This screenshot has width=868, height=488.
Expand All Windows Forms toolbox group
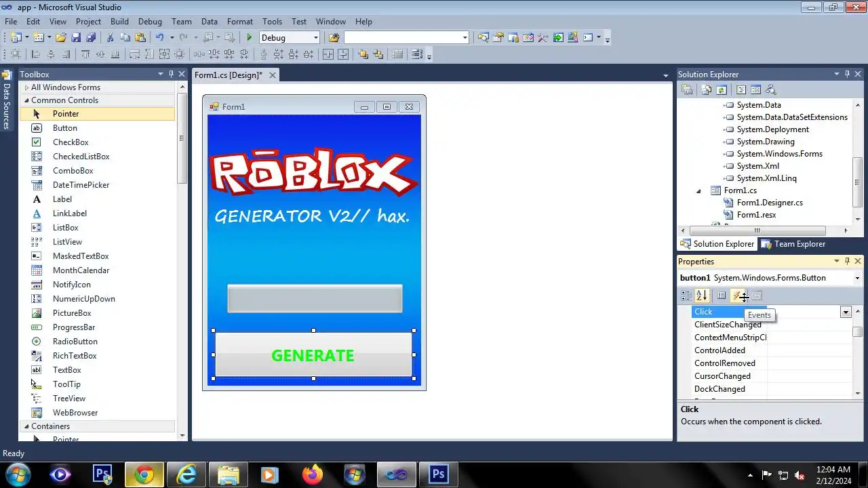pyautogui.click(x=26, y=87)
